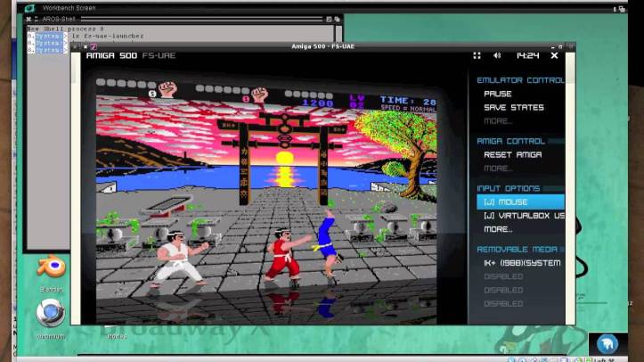Mute audio with the FS-UAE speaker icon
This screenshot has width=644, height=362.
[x=497, y=55]
